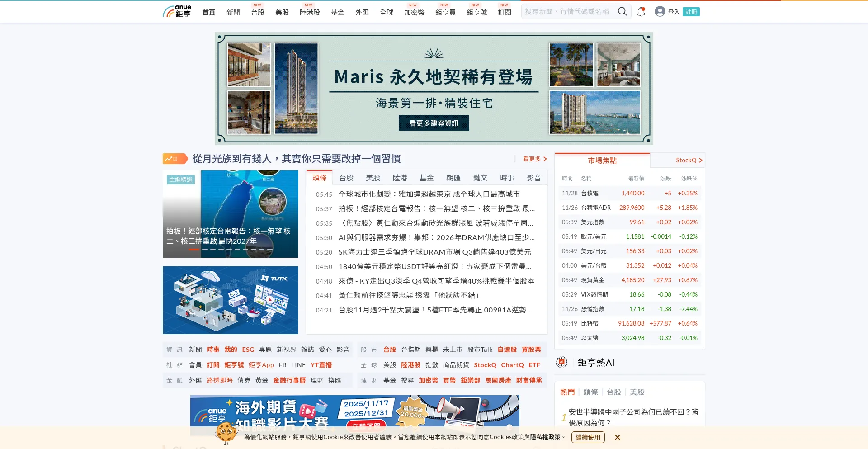Open 財富傳承 quick link
Viewport: 868px width, 449px height.
pos(529,380)
